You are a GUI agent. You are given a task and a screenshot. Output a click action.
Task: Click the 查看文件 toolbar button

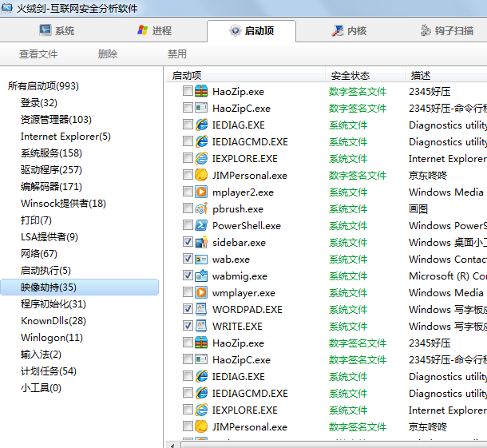pos(38,54)
